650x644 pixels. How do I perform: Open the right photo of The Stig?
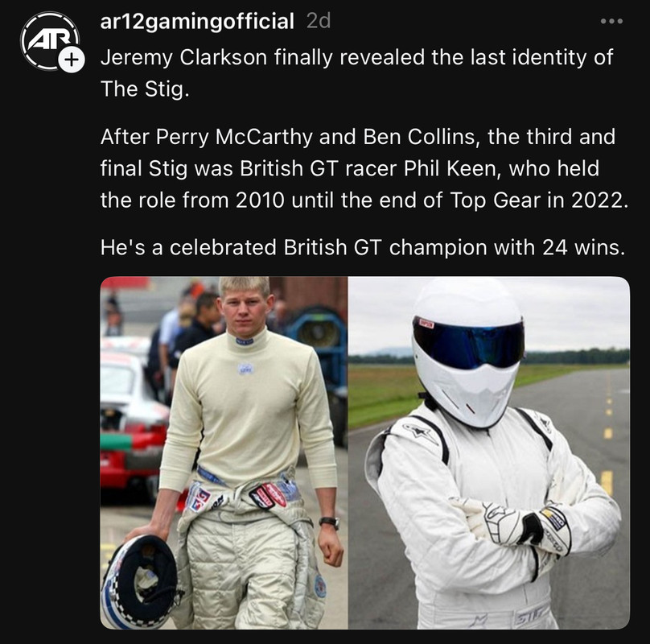(489, 452)
